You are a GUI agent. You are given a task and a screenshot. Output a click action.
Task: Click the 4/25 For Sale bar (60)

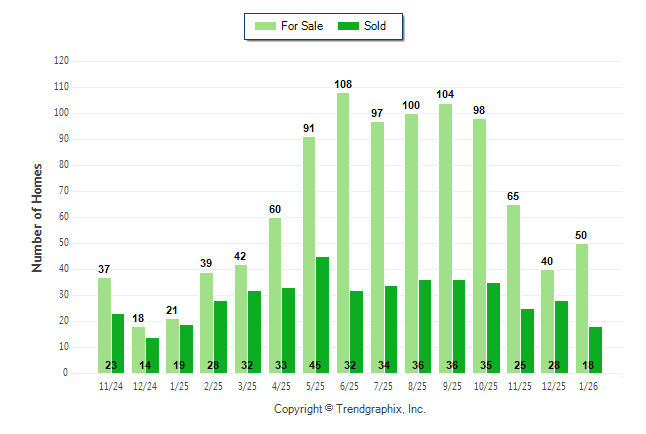click(x=275, y=295)
